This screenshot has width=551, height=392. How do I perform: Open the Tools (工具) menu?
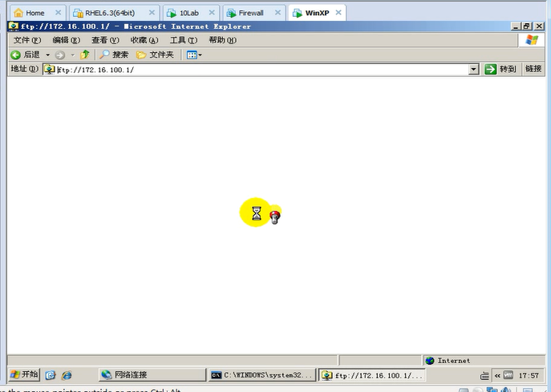183,40
